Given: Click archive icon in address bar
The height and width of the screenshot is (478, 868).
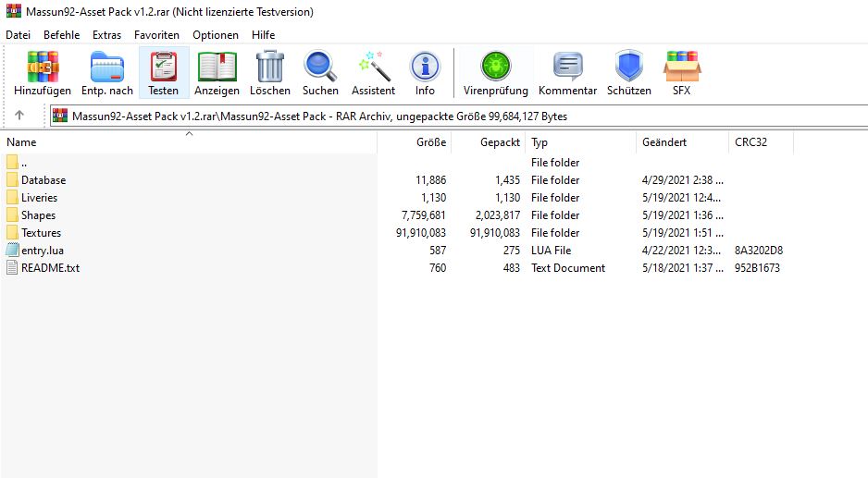Looking at the screenshot, I should pyautogui.click(x=60, y=116).
